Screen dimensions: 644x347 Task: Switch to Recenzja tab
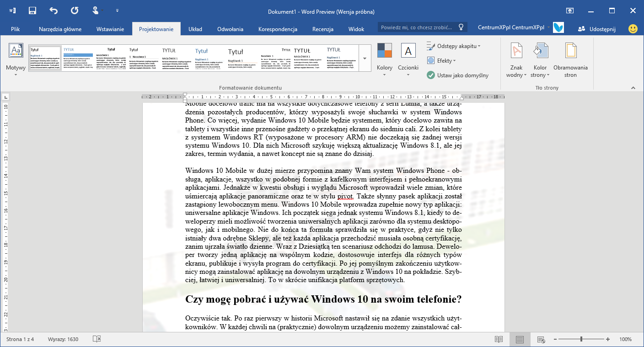point(323,29)
